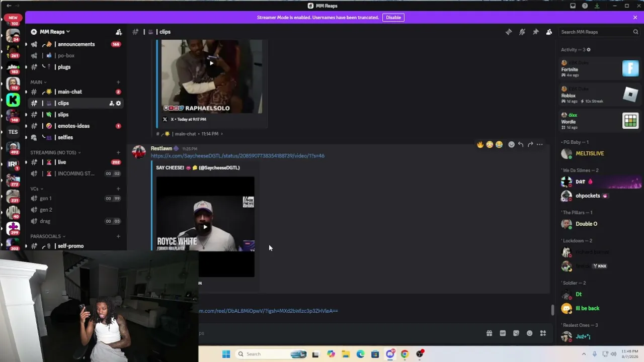Open the green K server icon

(x=13, y=100)
